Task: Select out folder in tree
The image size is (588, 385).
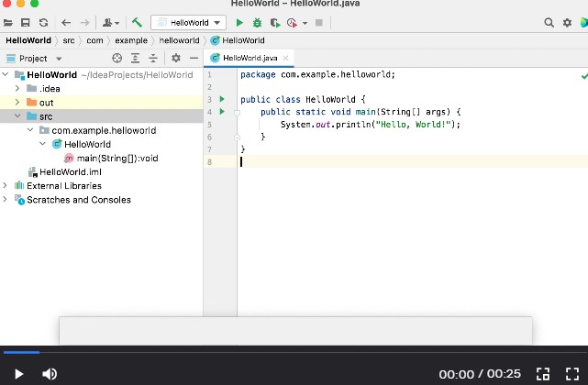Action: click(40, 103)
